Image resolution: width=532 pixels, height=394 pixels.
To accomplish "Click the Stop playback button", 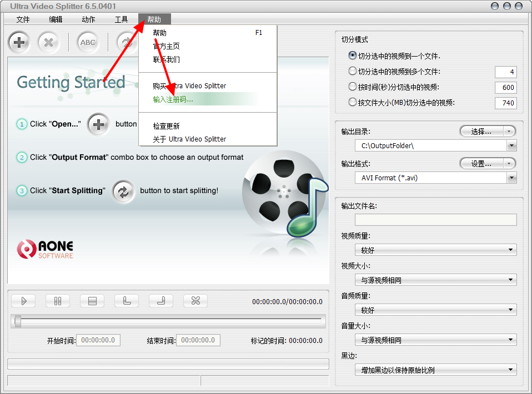I will [x=92, y=301].
